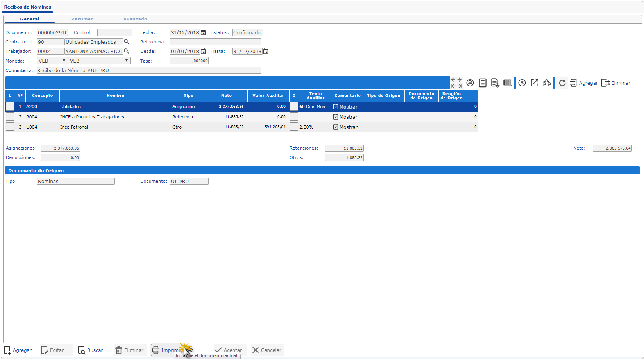644x359 pixels.
Task: Click the document with plus icon
Action: (x=495, y=83)
